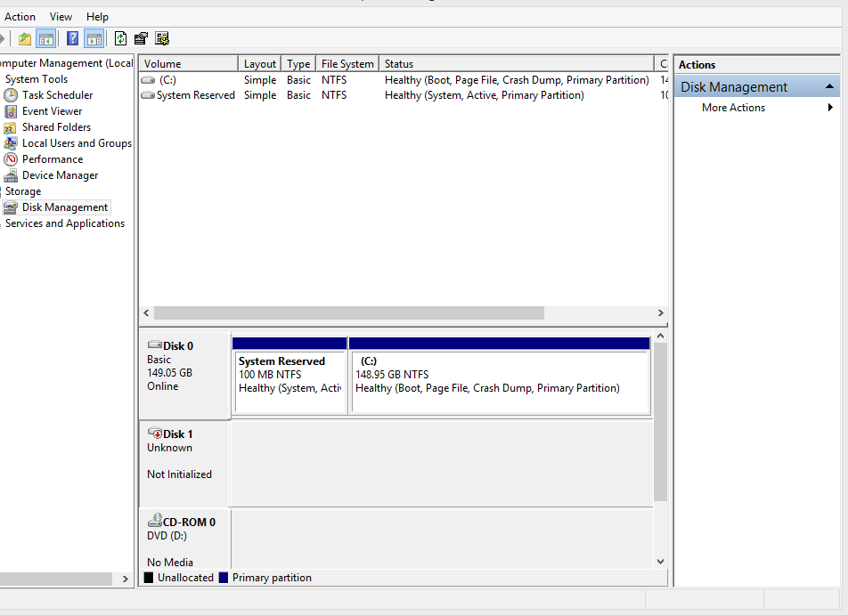Image resolution: width=848 pixels, height=616 pixels.
Task: Toggle the Show/Hide Console Tree button
Action: click(x=46, y=39)
